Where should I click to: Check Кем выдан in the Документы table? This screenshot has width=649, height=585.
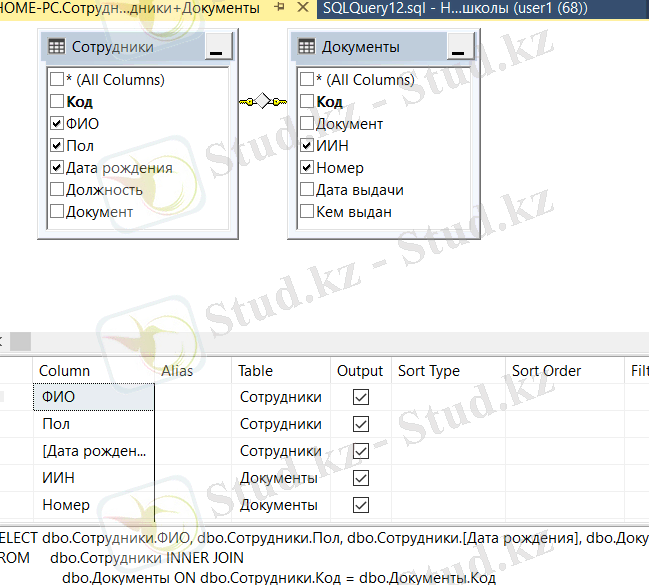307,211
